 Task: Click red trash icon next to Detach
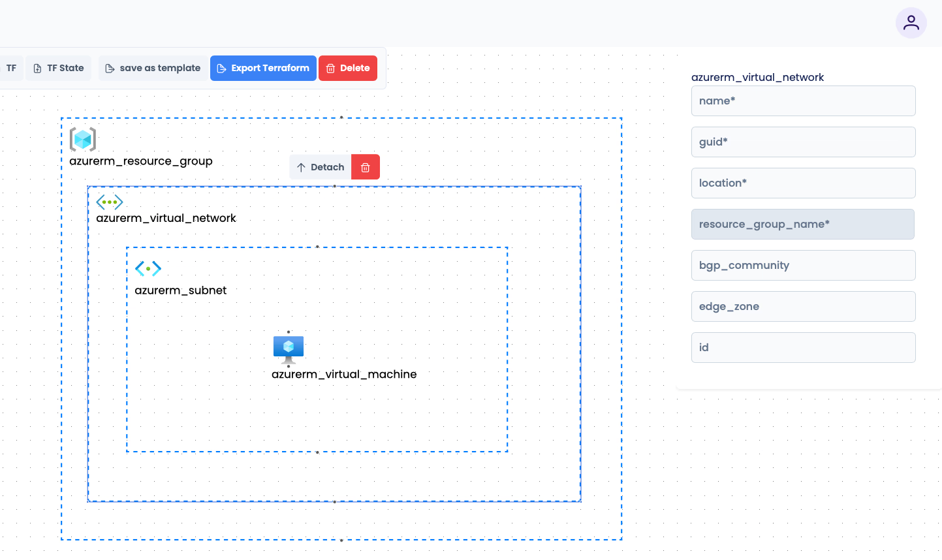366,167
